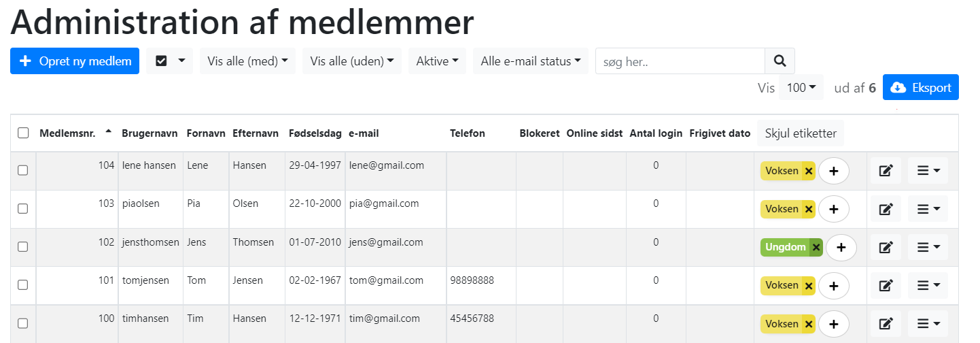Click 'Skjul etiketter' button
Screen dimensions: 980x343
pyautogui.click(x=801, y=133)
